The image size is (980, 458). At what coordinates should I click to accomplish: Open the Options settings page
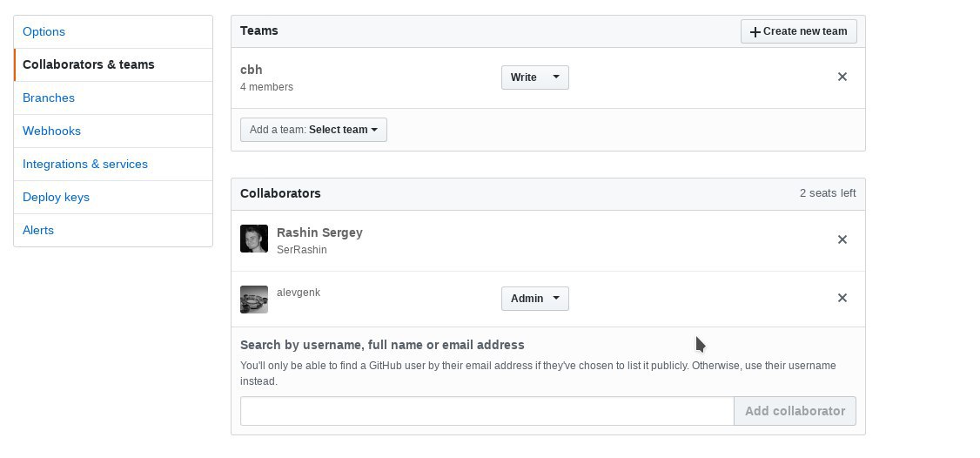(x=44, y=32)
